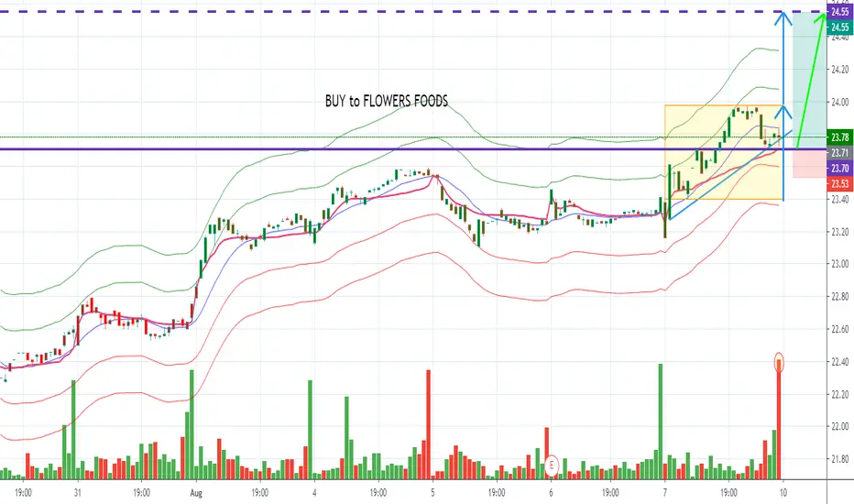
Task: Select the pink stop-loss zone of the long position
Action: pyautogui.click(x=809, y=163)
